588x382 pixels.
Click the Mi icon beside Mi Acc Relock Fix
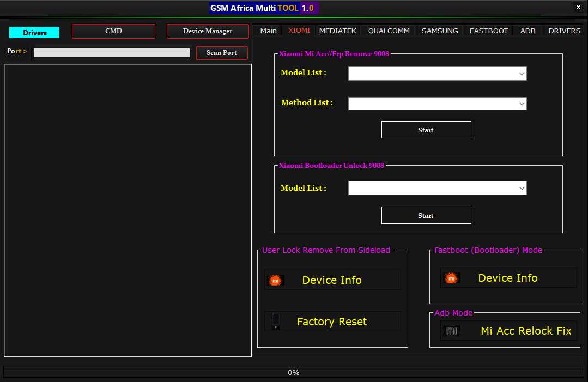451,330
